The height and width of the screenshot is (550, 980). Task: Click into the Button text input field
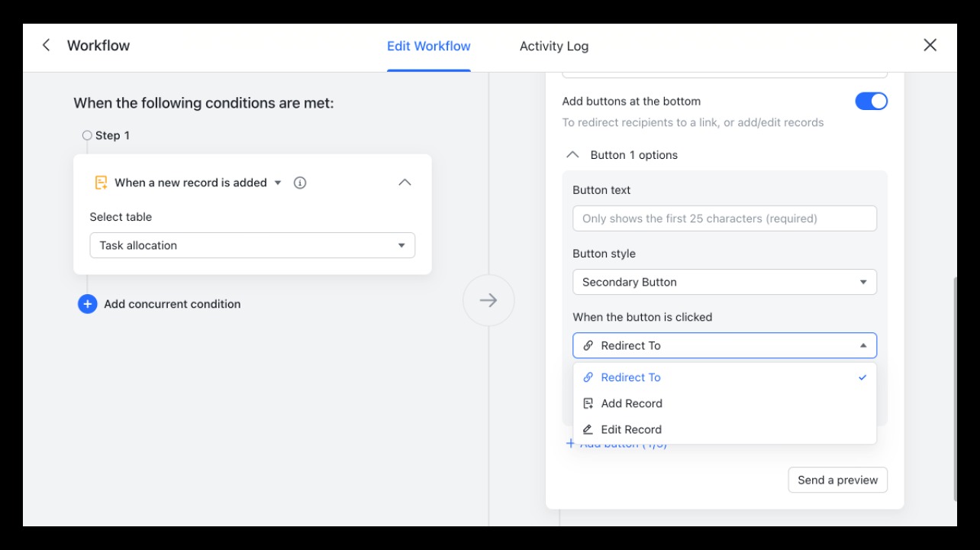point(724,218)
